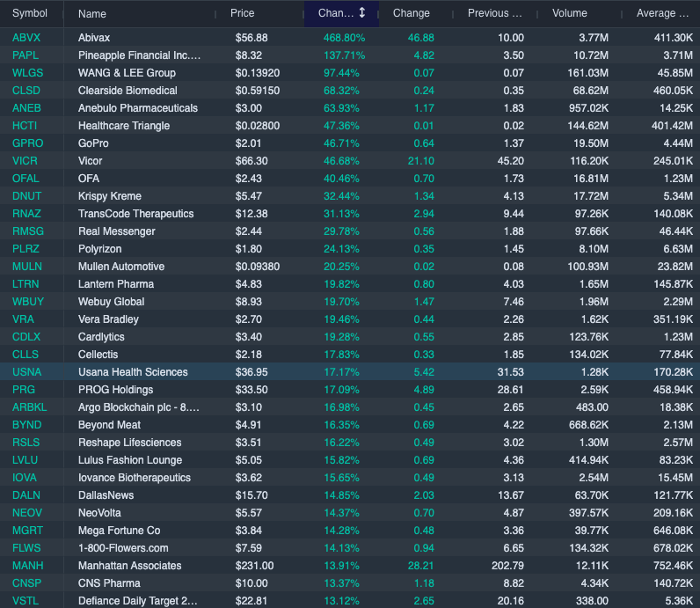Image resolution: width=700 pixels, height=608 pixels.
Task: Select the Healthcare Triangle name cell
Action: point(124,126)
